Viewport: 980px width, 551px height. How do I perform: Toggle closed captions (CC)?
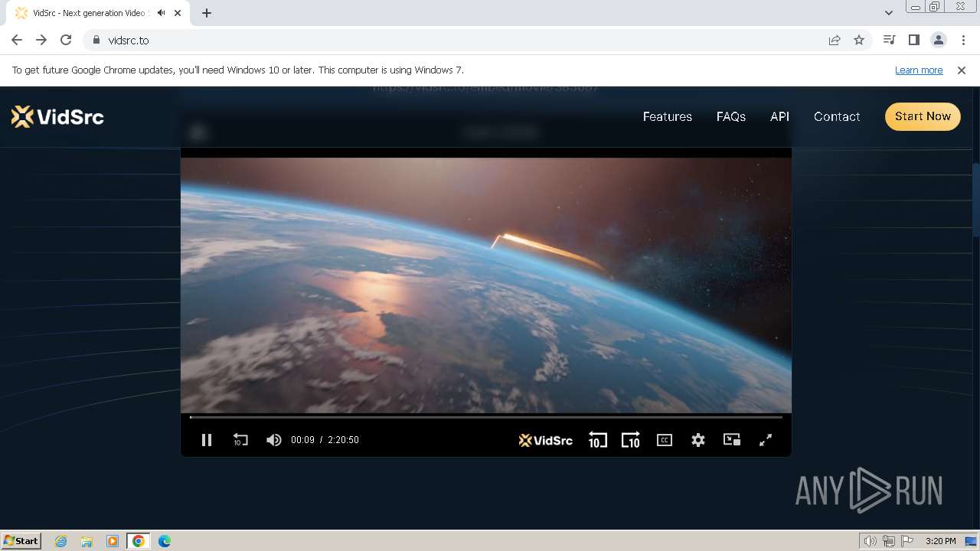point(665,440)
